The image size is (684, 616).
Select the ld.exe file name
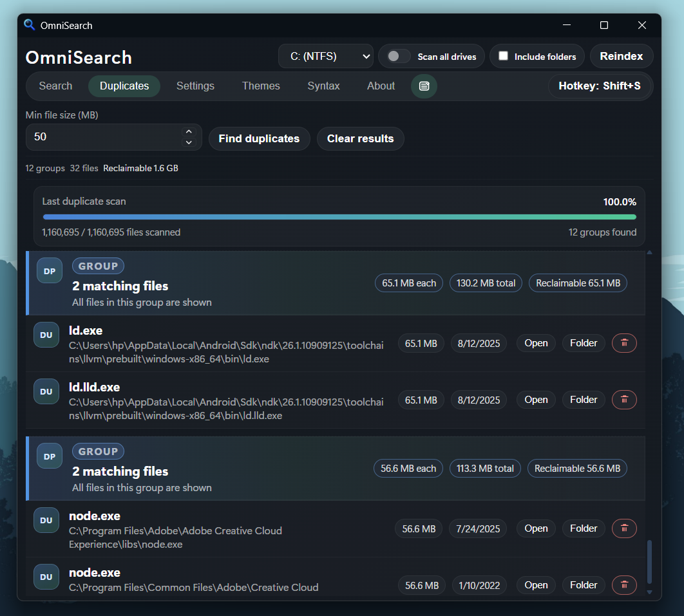pos(86,330)
